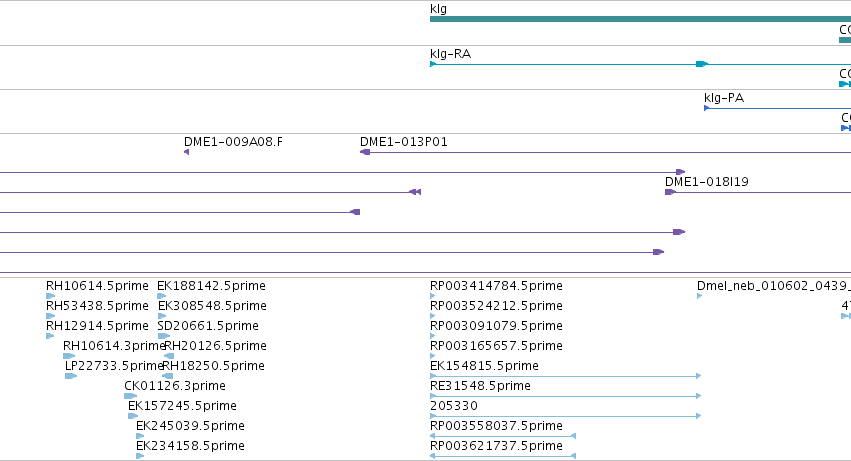Select the DME1-013P01 feature arrowhead
Screen dimensions: 851x461
pos(365,152)
